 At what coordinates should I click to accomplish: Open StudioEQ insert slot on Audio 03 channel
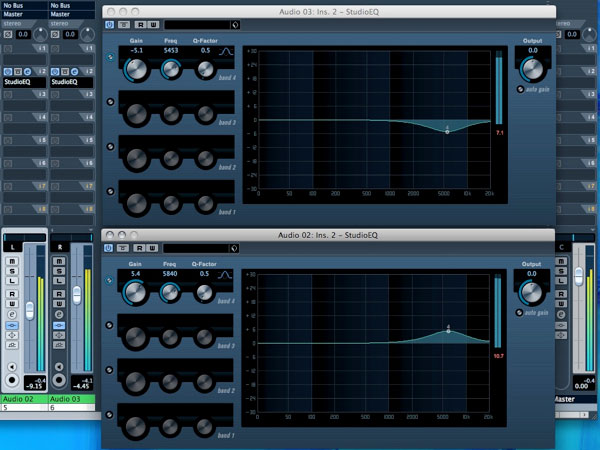point(72,82)
